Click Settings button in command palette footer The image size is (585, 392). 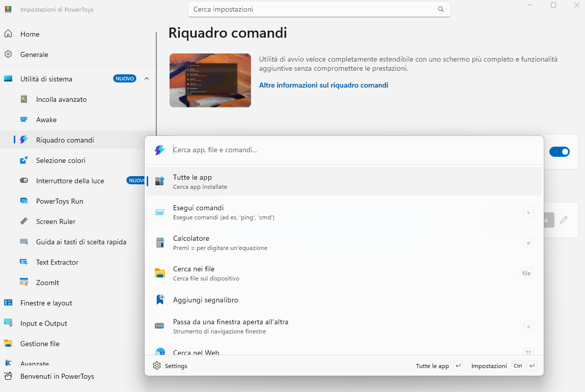pos(171,366)
